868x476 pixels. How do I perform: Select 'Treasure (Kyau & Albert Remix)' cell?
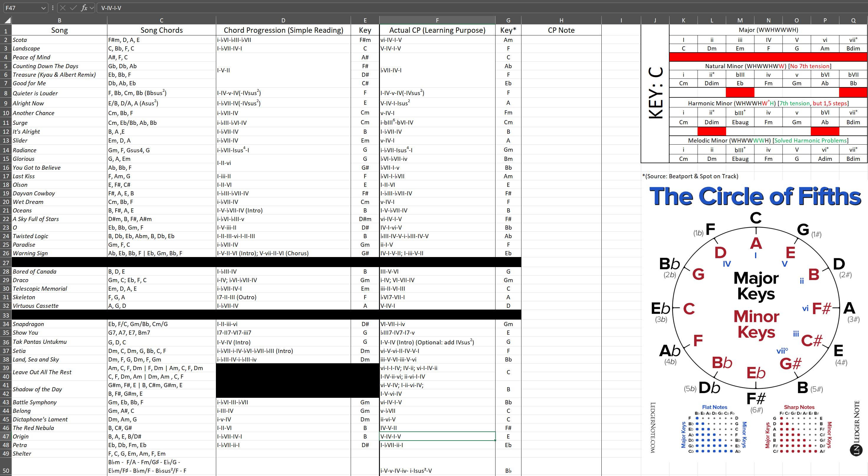60,74
